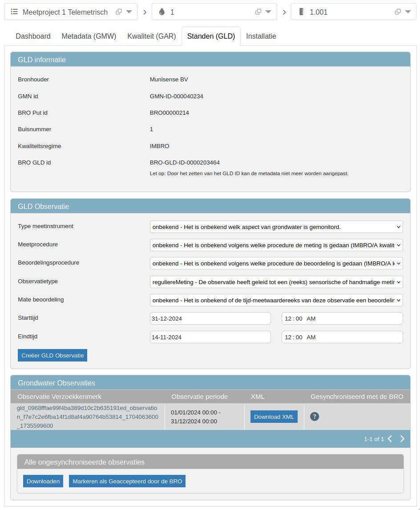Open the Type meetinstrument dropdown
Viewport: 420px width, 510px height.
pos(276,227)
